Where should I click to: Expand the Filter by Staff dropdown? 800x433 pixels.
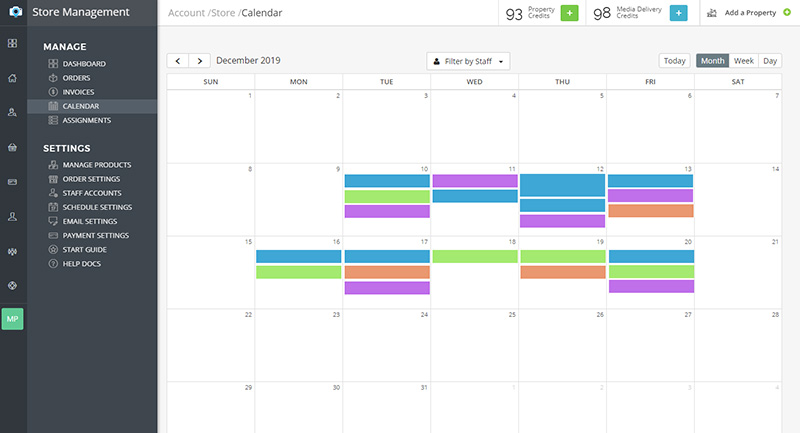click(468, 61)
